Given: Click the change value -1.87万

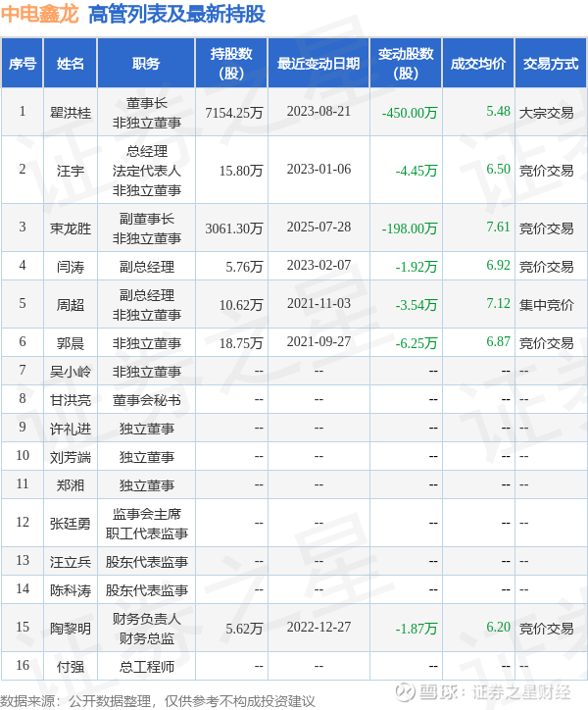Looking at the screenshot, I should [x=416, y=628].
